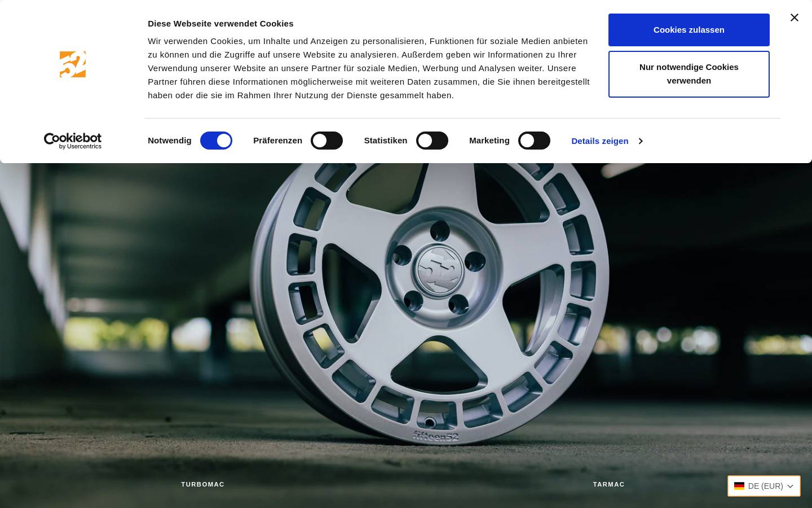Open Details zeigen link
This screenshot has height=508, width=812.
pyautogui.click(x=600, y=141)
